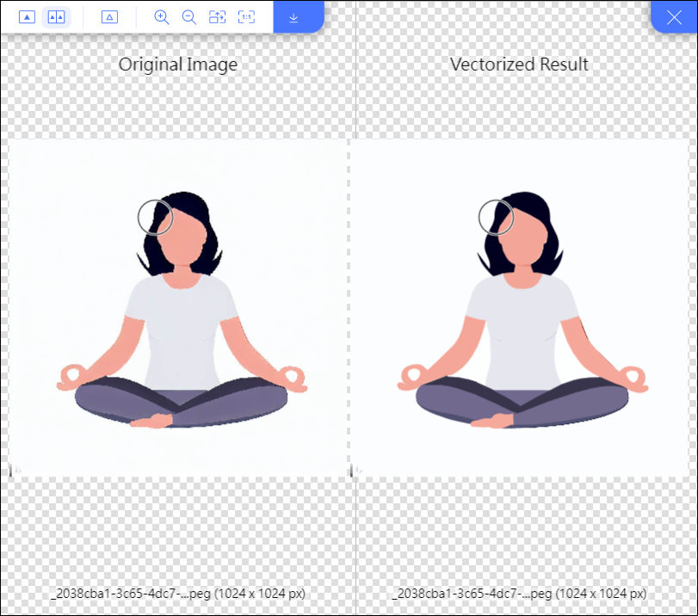Click the magnifier circle on original image

(x=156, y=217)
